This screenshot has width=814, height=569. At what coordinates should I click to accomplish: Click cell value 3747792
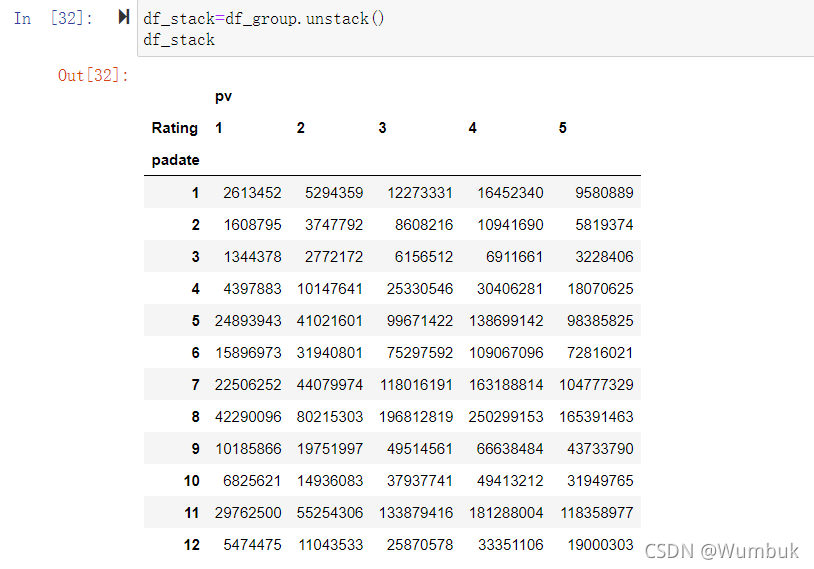click(x=334, y=224)
